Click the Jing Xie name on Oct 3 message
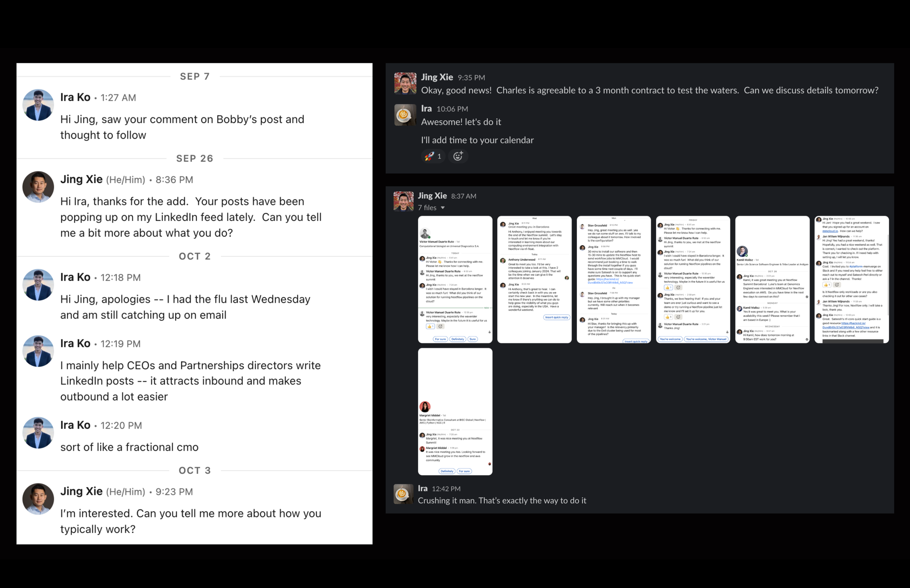 [x=81, y=491]
